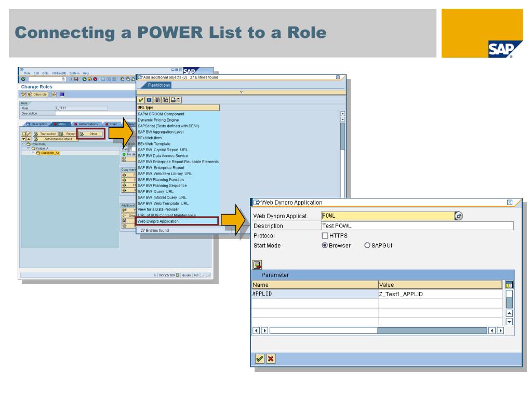This screenshot has width=532, height=399.
Task: Click the pencil edit icon next to create folder
Action: 29,134
